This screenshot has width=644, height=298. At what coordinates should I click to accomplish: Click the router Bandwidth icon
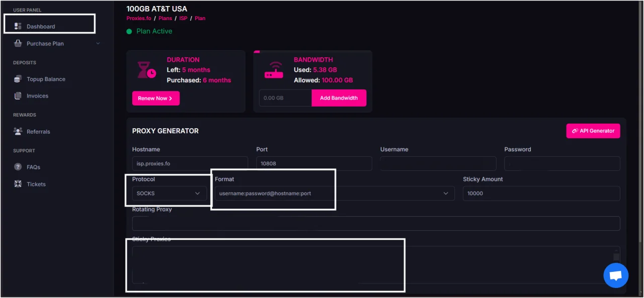(274, 70)
